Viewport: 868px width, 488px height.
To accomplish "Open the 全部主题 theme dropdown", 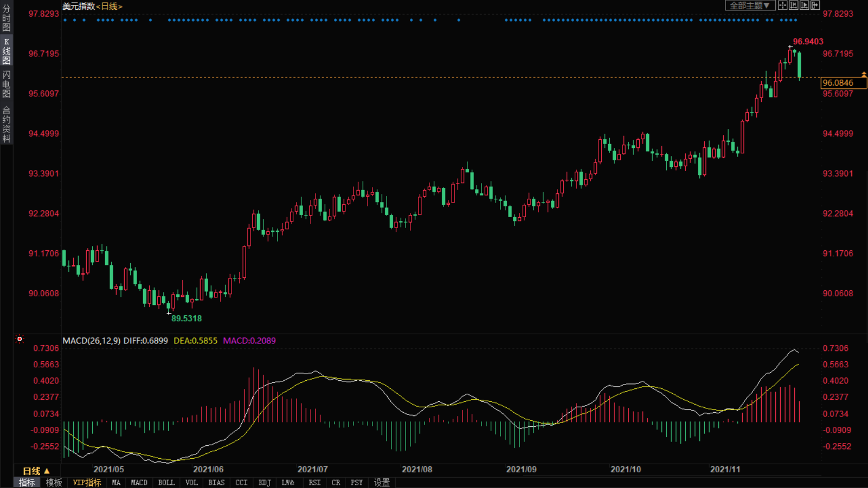I will pos(750,5).
